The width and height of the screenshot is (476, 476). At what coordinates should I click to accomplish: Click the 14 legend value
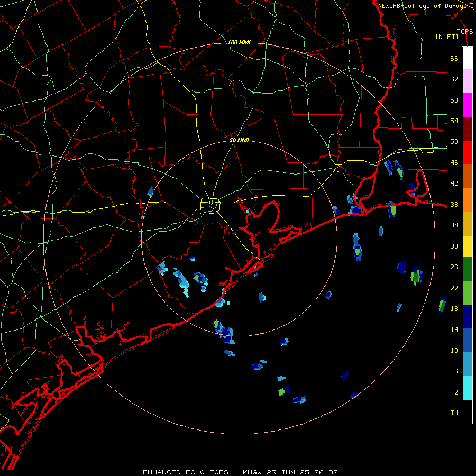454,329
